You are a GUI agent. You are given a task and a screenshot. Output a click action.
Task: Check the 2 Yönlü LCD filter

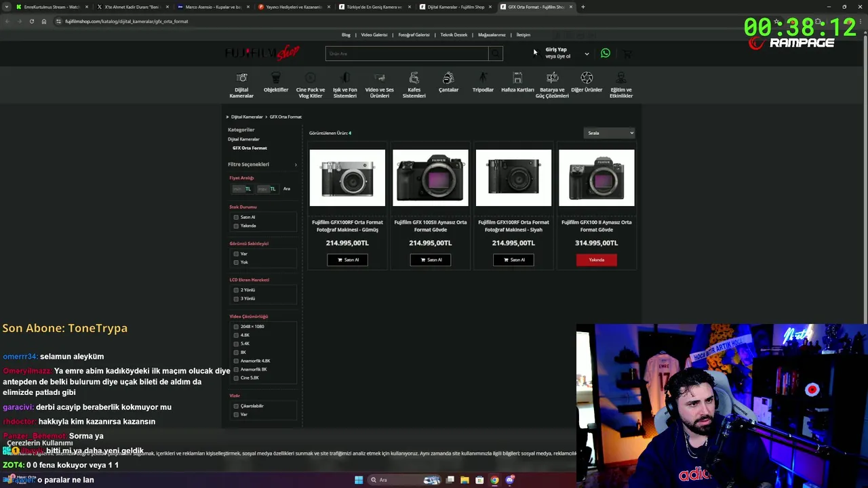point(236,290)
